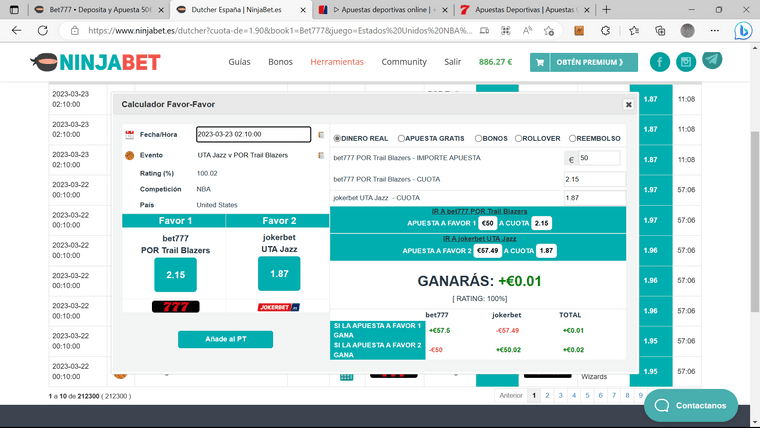Click the Fecha/Hora date input field

[x=253, y=134]
